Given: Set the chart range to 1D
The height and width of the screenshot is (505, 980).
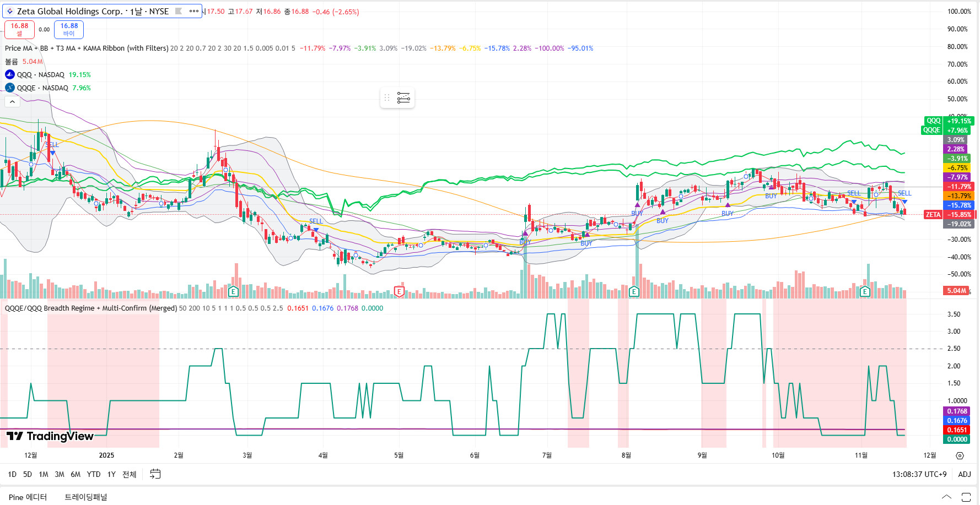Looking at the screenshot, I should pyautogui.click(x=12, y=474).
